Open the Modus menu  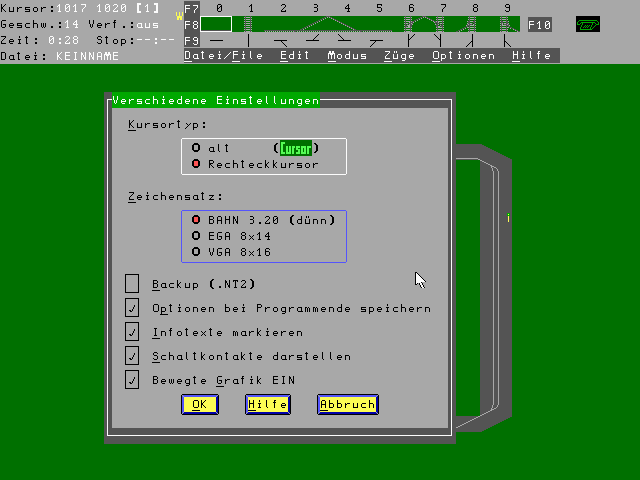coord(347,56)
